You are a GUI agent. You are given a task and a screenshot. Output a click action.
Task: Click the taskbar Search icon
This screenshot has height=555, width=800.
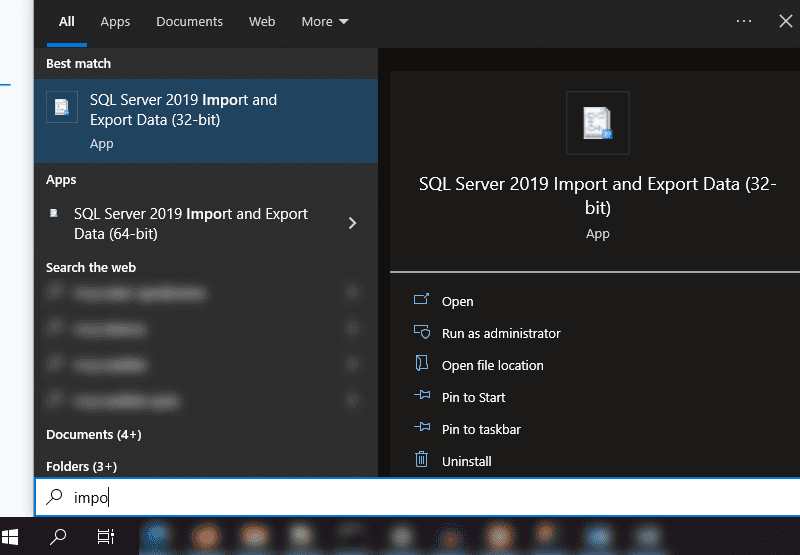(58, 537)
